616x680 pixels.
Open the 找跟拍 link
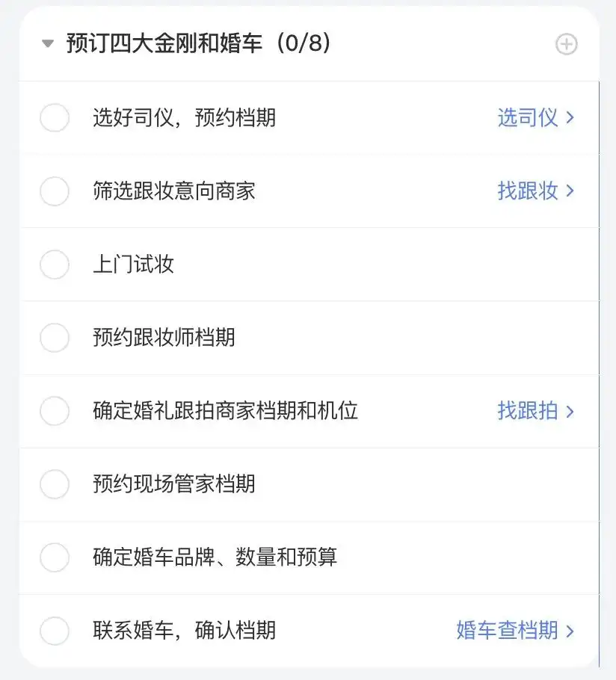528,411
